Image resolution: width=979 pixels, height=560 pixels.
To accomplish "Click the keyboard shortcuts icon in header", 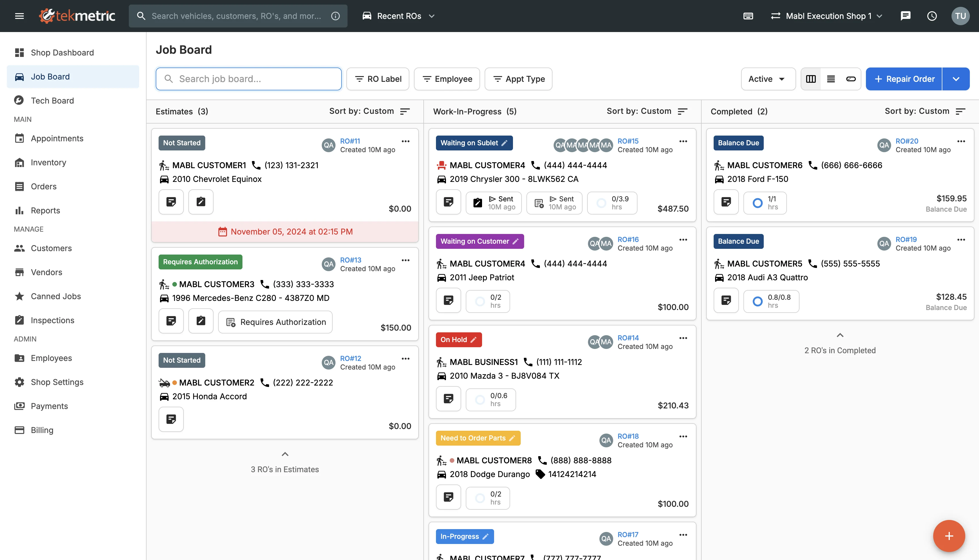I will coord(748,16).
